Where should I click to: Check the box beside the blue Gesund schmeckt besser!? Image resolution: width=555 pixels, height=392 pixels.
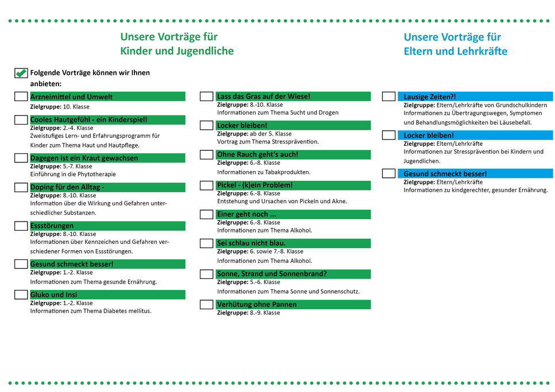click(389, 173)
